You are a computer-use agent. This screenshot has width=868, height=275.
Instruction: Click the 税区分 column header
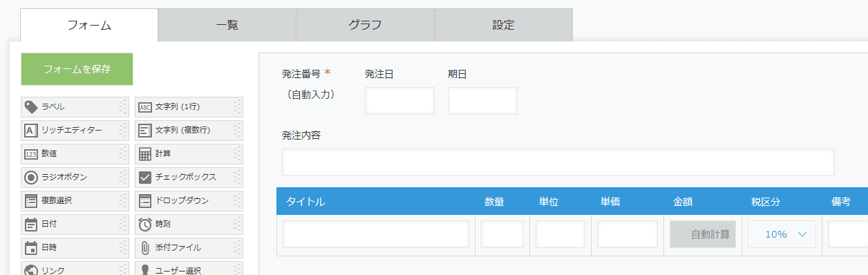coord(766,202)
